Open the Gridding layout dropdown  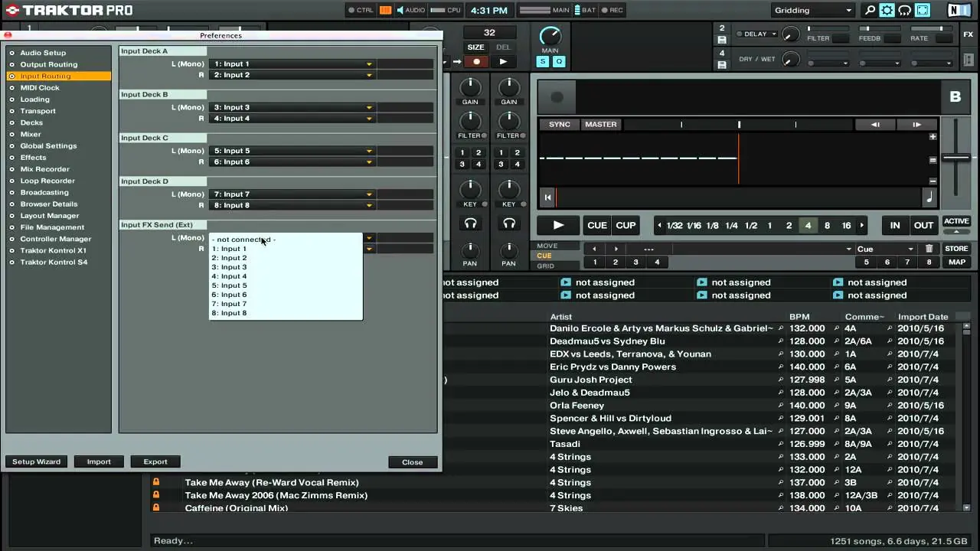tap(812, 11)
